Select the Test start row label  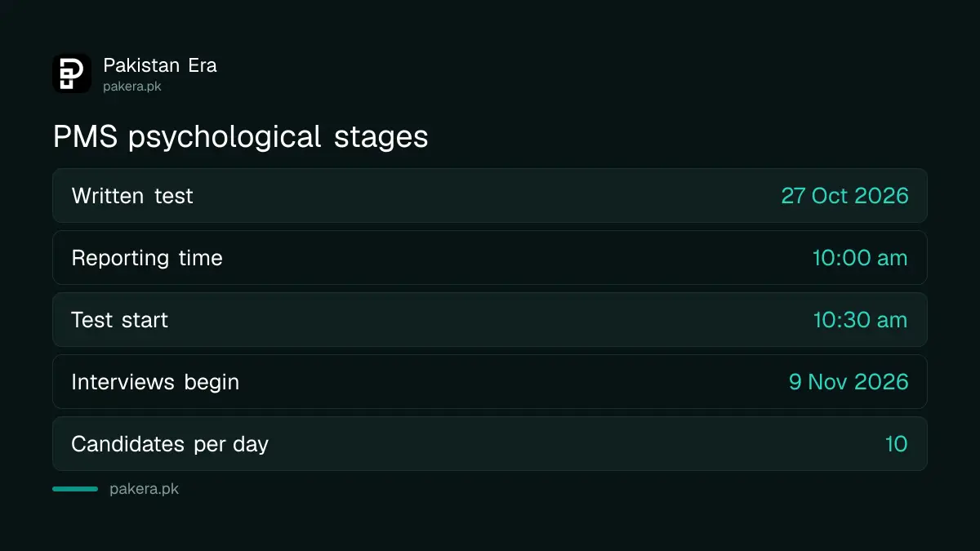point(119,320)
